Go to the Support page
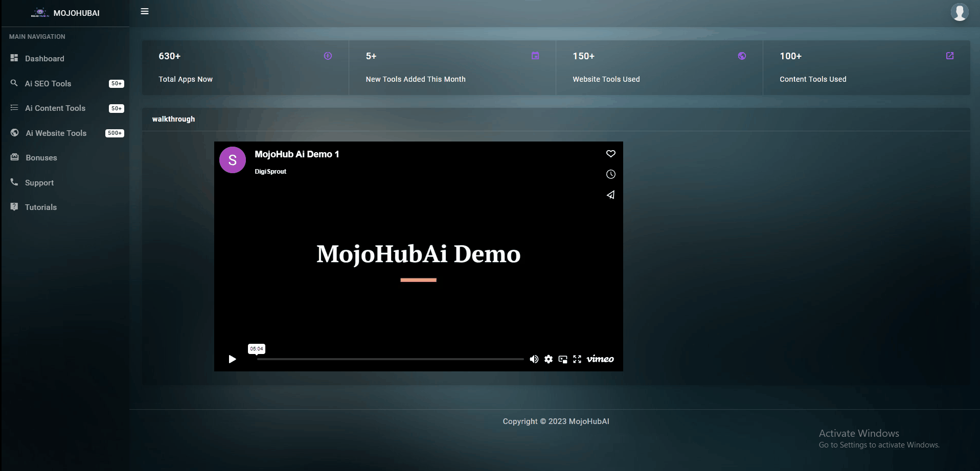 [x=39, y=183]
